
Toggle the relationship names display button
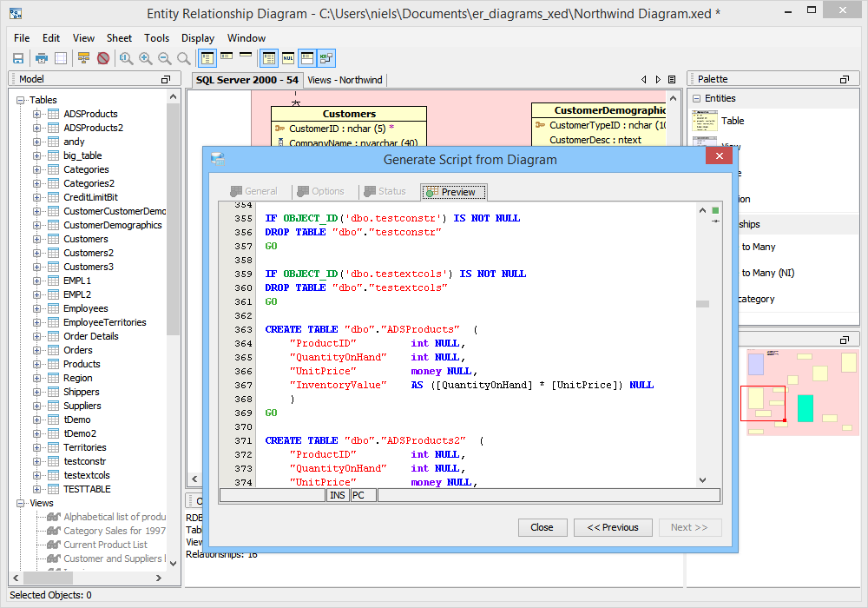[326, 58]
